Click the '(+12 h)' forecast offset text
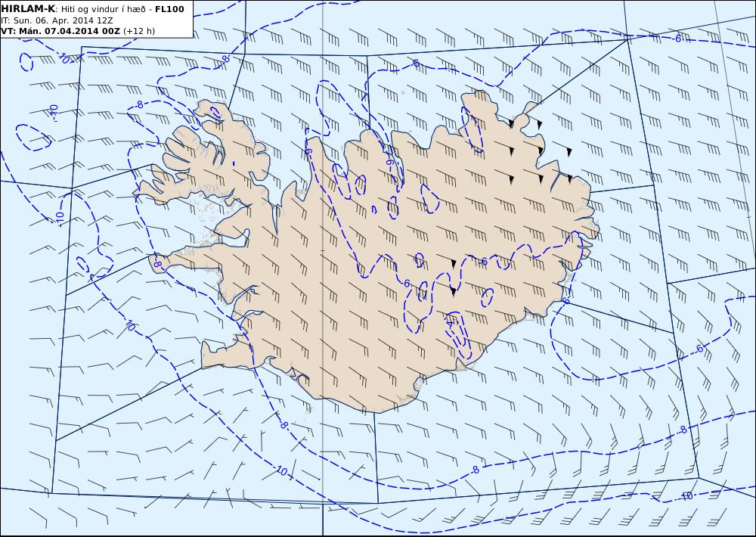Screen dimensions: 756x537 click(x=139, y=31)
